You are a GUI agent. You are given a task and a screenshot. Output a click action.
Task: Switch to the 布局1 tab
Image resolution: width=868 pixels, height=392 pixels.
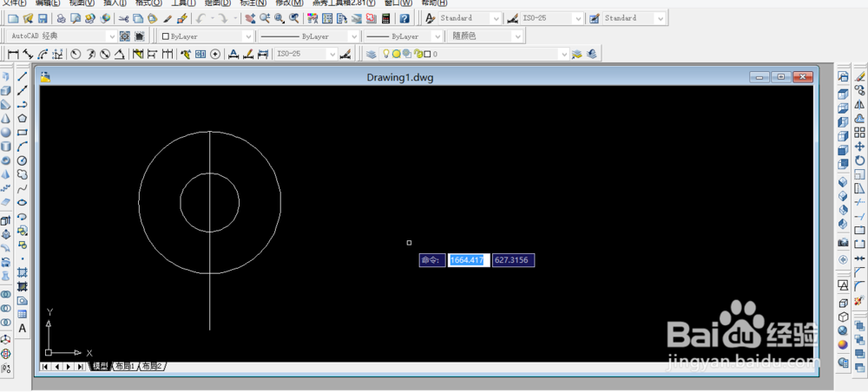[124, 366]
